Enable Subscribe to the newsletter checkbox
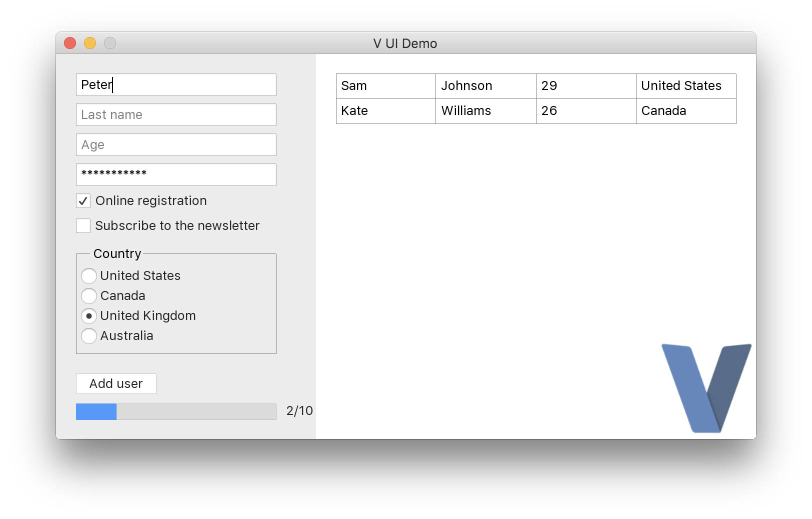 click(83, 226)
